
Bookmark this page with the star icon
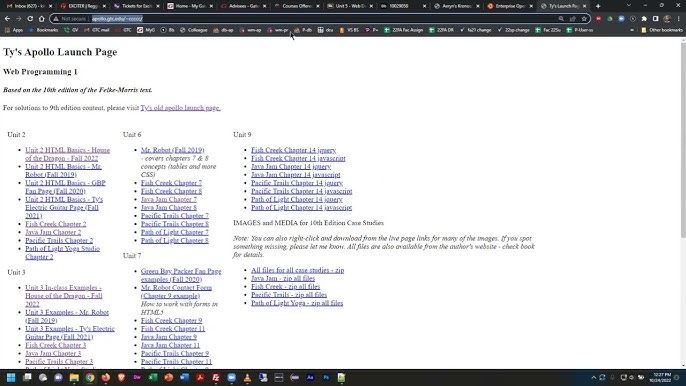(584, 19)
